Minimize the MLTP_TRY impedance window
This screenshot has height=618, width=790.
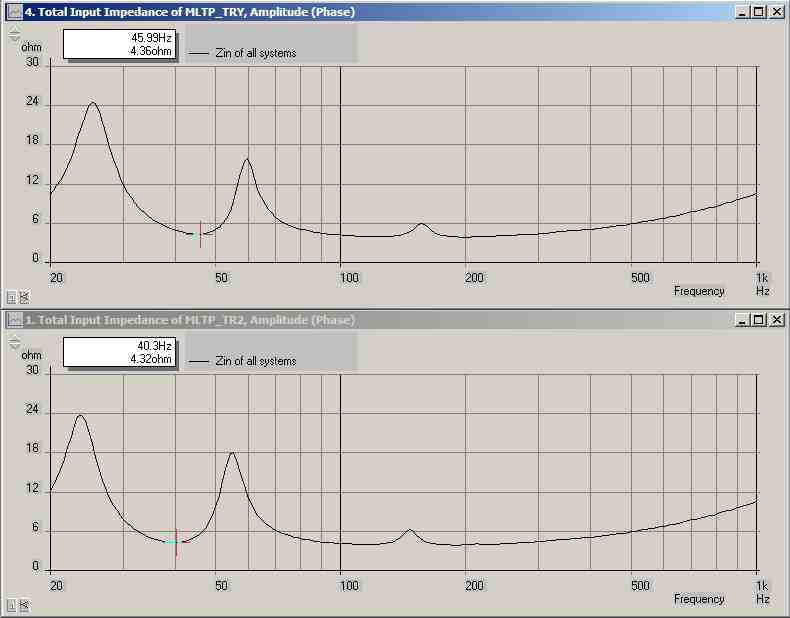coord(742,12)
